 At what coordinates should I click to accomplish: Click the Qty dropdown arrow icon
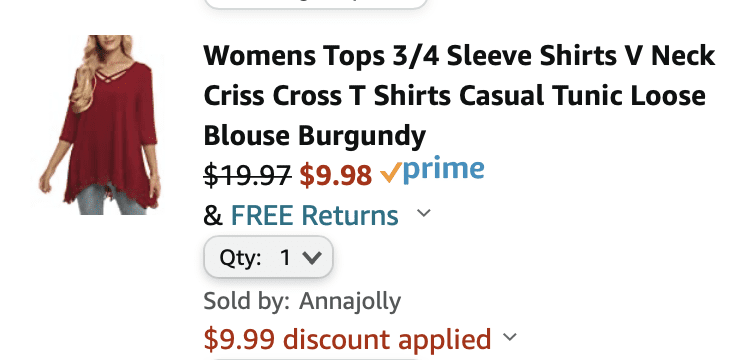tap(312, 258)
